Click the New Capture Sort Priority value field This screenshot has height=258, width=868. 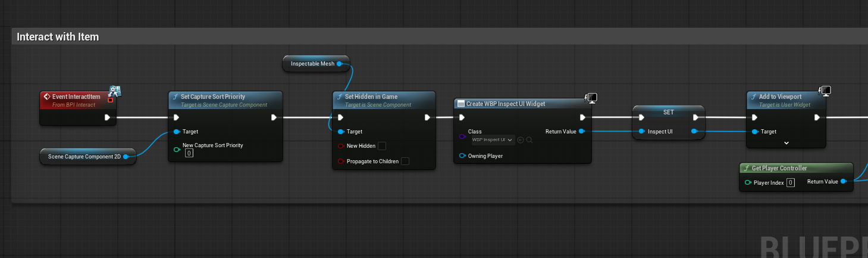(x=189, y=153)
